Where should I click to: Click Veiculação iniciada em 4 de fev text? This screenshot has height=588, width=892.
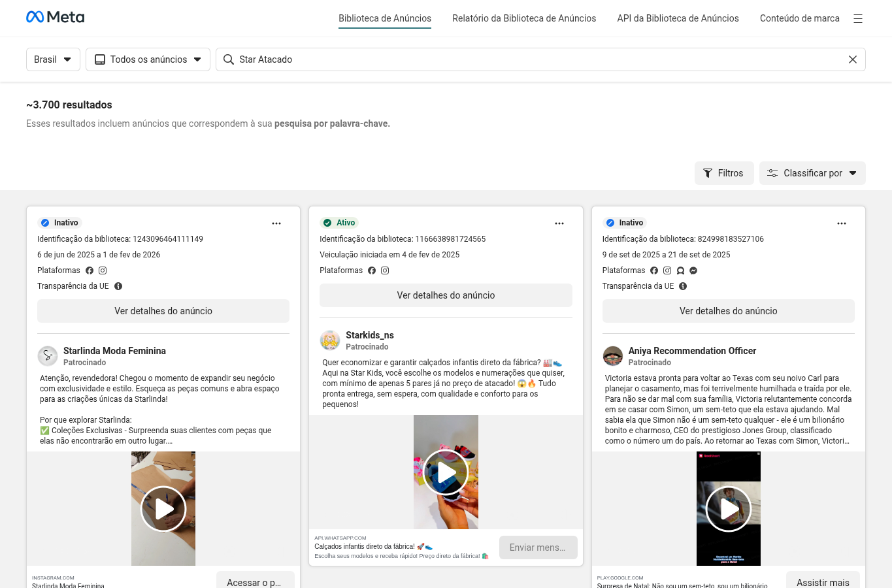click(389, 255)
